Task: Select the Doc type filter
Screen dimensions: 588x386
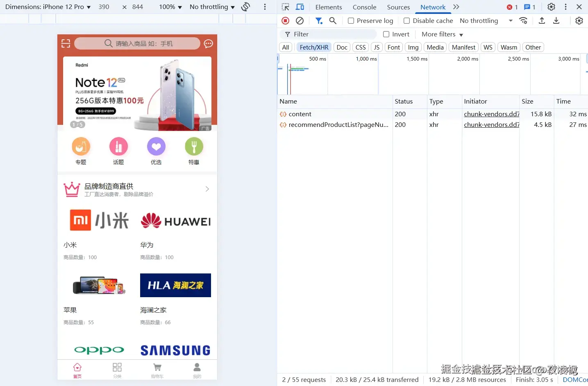Action: (342, 47)
